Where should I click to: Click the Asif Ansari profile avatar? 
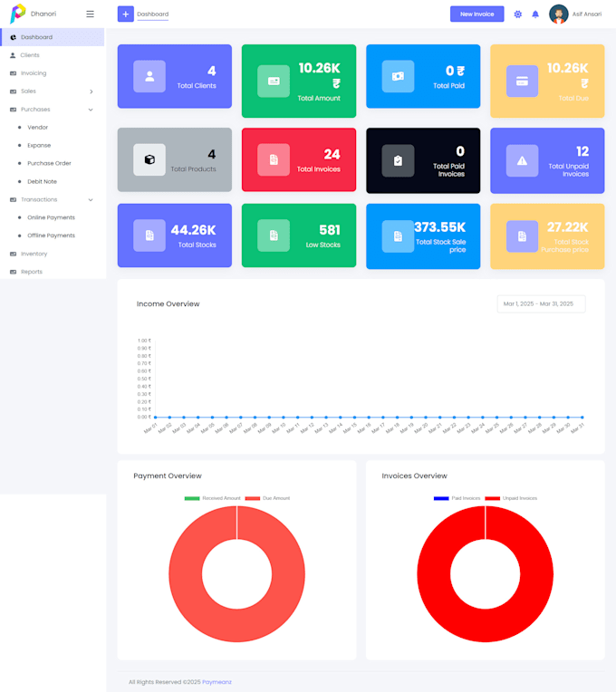tap(559, 14)
